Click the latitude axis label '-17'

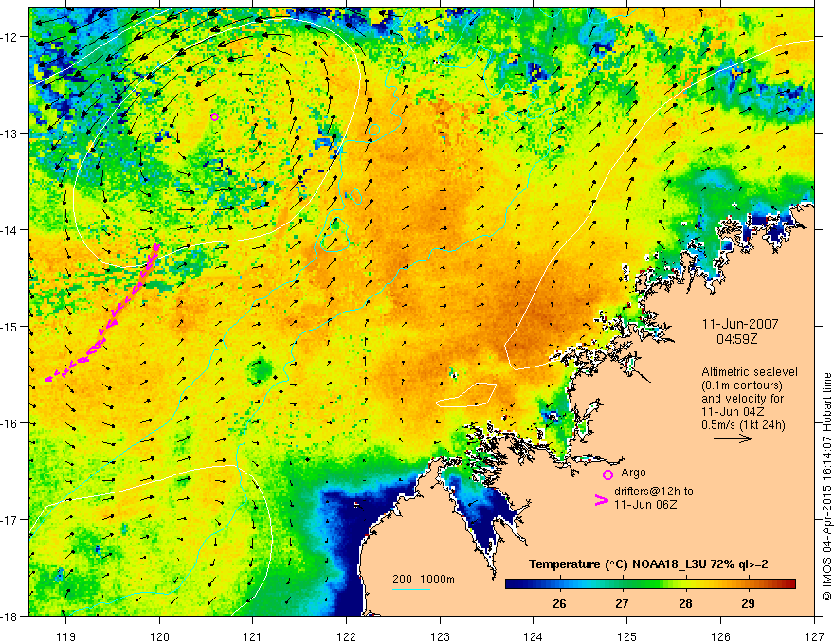[9, 520]
